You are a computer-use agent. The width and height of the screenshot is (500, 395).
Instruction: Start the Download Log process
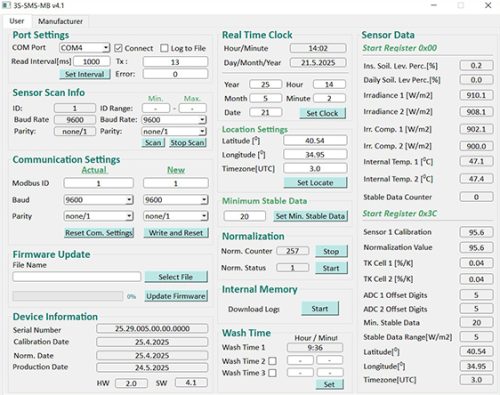(x=320, y=309)
